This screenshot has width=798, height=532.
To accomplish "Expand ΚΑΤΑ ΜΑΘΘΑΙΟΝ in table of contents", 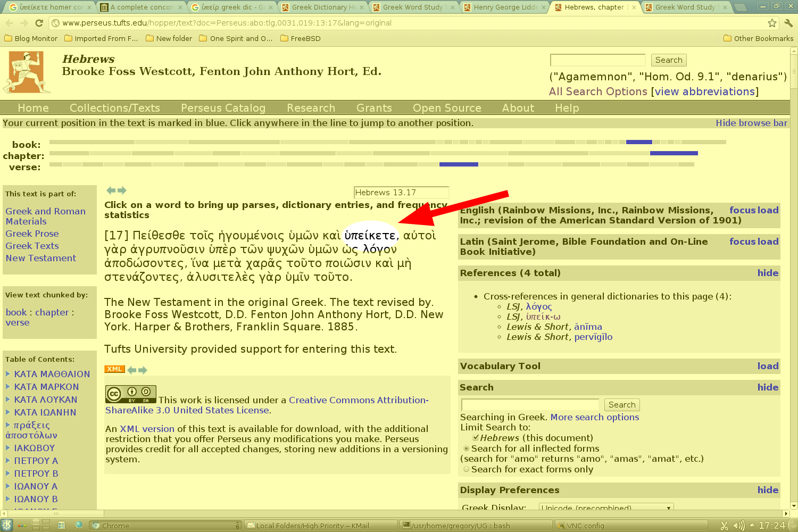I will pyautogui.click(x=8, y=373).
